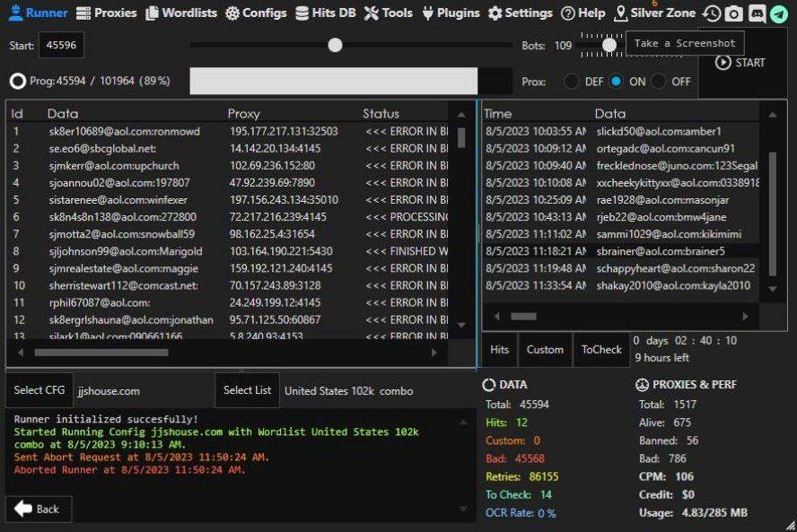Click the 9 hours left text
Screen dimensions: 797x532
(661, 358)
